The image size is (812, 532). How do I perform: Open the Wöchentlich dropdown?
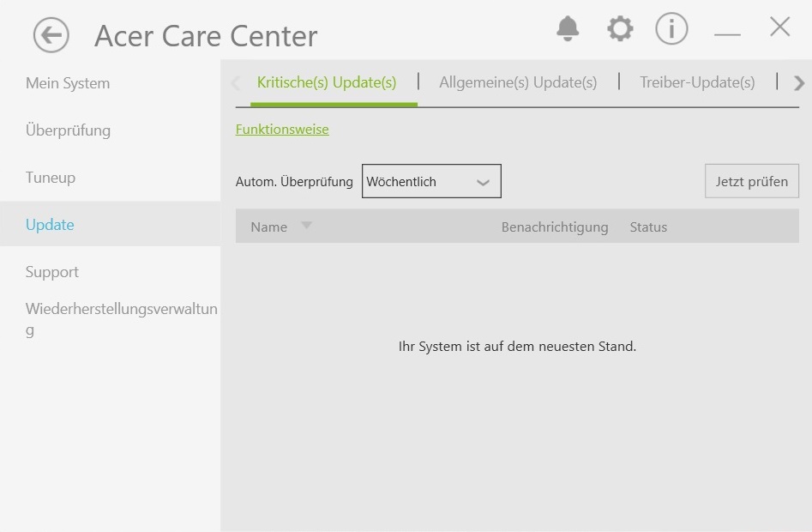431,182
